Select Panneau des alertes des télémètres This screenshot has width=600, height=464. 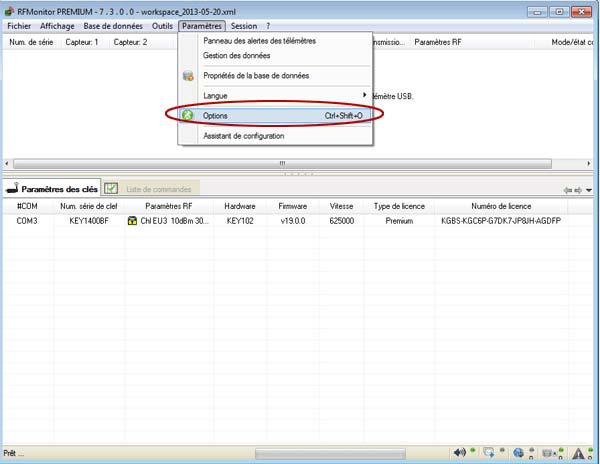click(276, 41)
